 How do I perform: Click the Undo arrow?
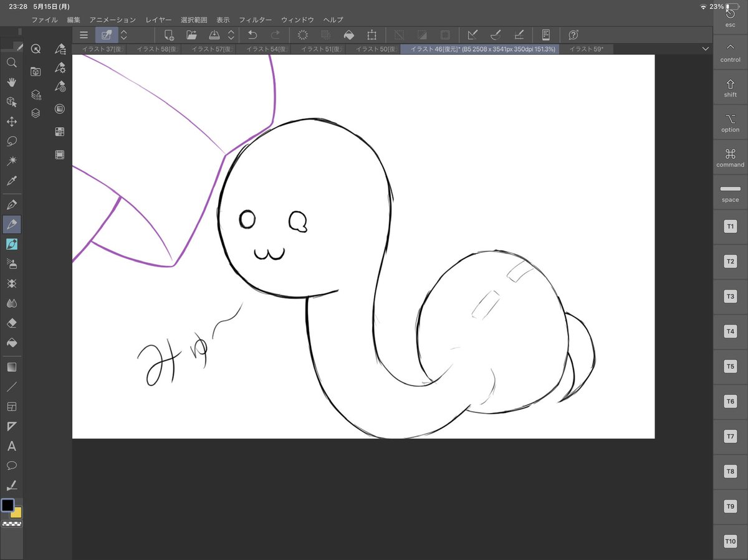252,35
